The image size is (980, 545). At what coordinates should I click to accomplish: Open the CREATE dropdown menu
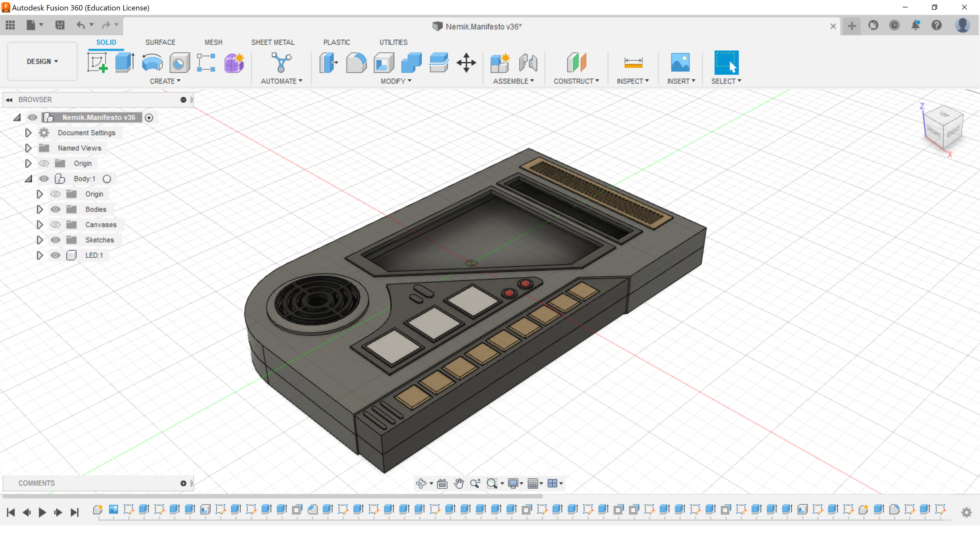pyautogui.click(x=165, y=81)
